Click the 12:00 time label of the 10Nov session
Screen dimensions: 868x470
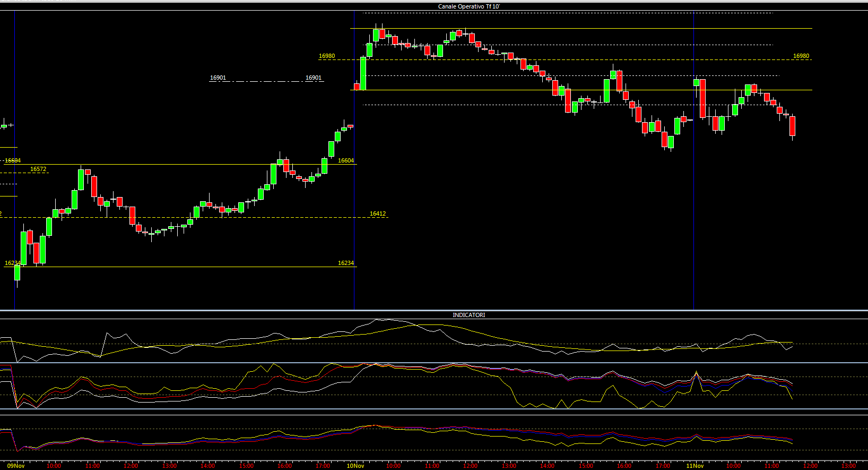coord(470,466)
